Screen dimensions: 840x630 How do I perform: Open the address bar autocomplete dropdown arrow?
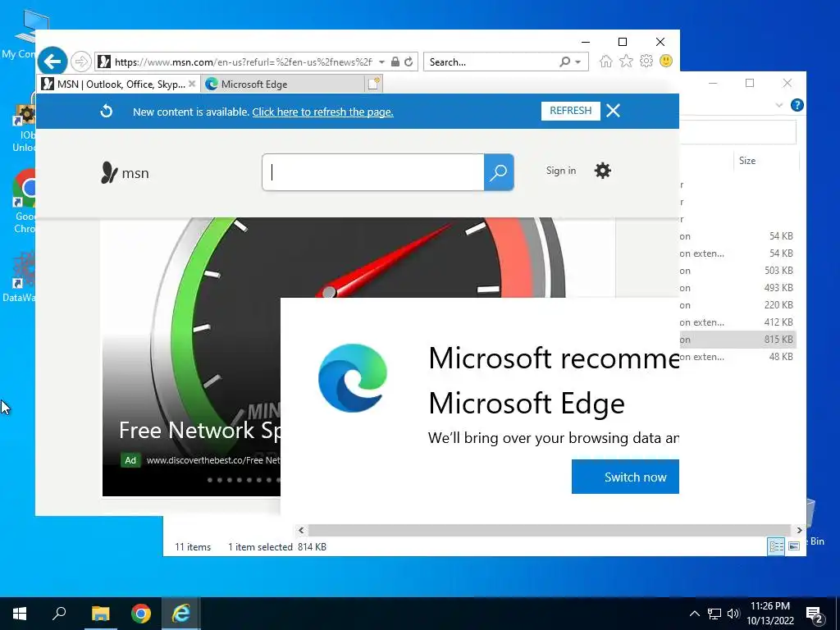point(381,62)
